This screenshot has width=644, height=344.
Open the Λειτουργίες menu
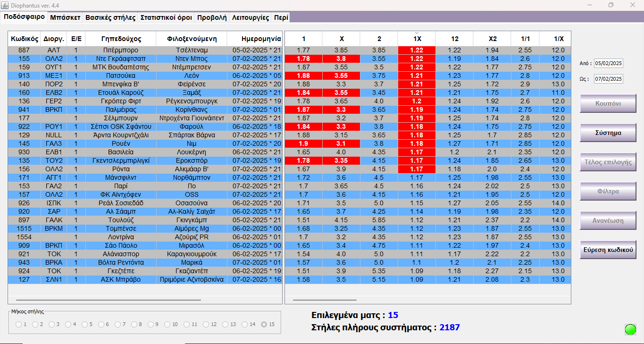(251, 17)
